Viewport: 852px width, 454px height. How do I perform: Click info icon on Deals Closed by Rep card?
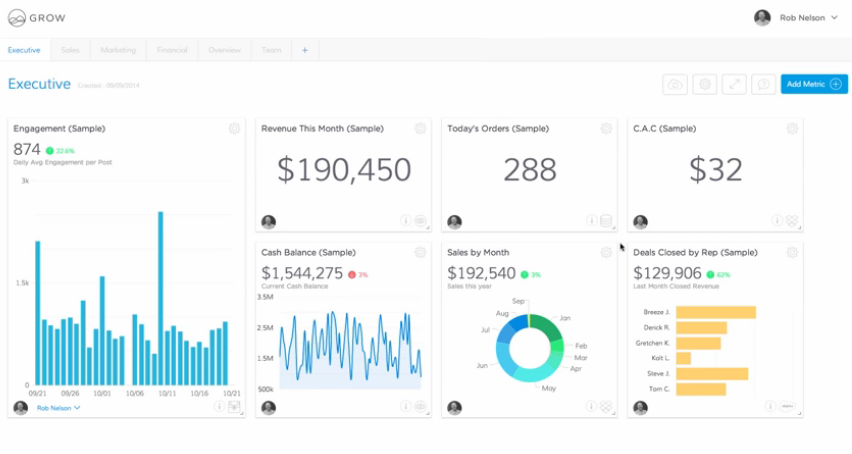771,407
